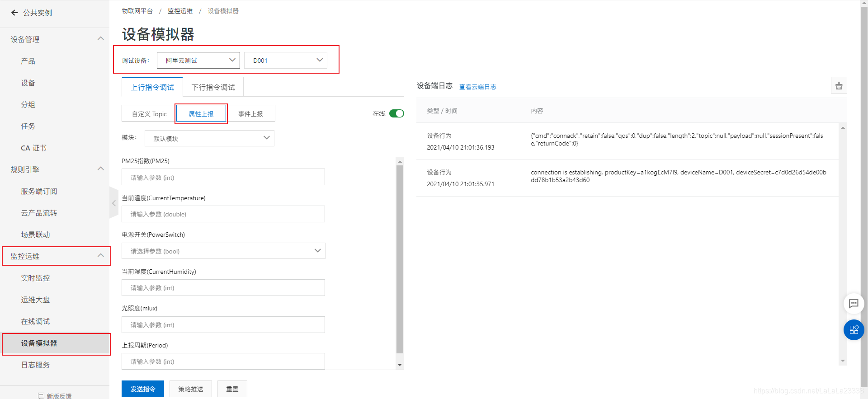Open the chat feedback floating icon
This screenshot has width=868, height=399.
tap(854, 304)
